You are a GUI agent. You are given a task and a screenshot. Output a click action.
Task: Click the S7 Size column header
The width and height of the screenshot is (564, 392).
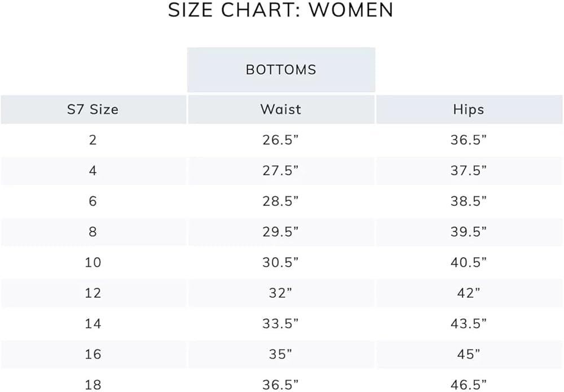(92, 109)
